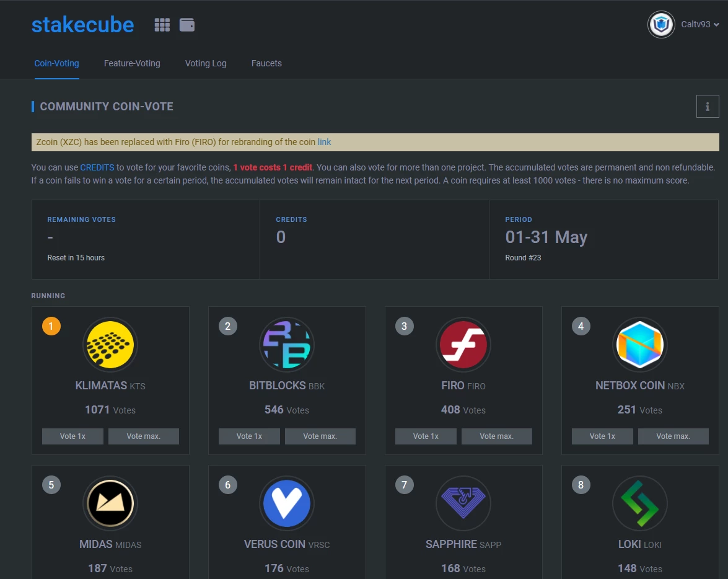Vote 1x for Netbox Coin
Image resolution: width=728 pixels, height=579 pixels.
pyautogui.click(x=602, y=436)
